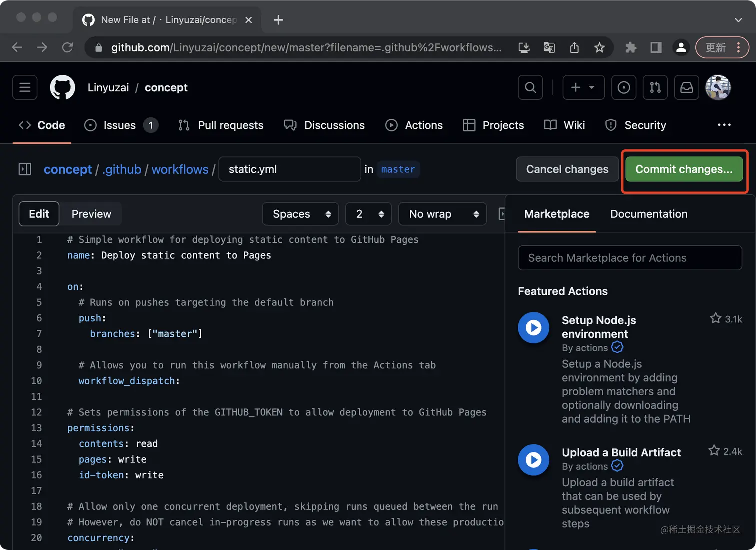Viewport: 756px width, 550px height.
Task: Open the user avatar menu
Action: (x=718, y=87)
